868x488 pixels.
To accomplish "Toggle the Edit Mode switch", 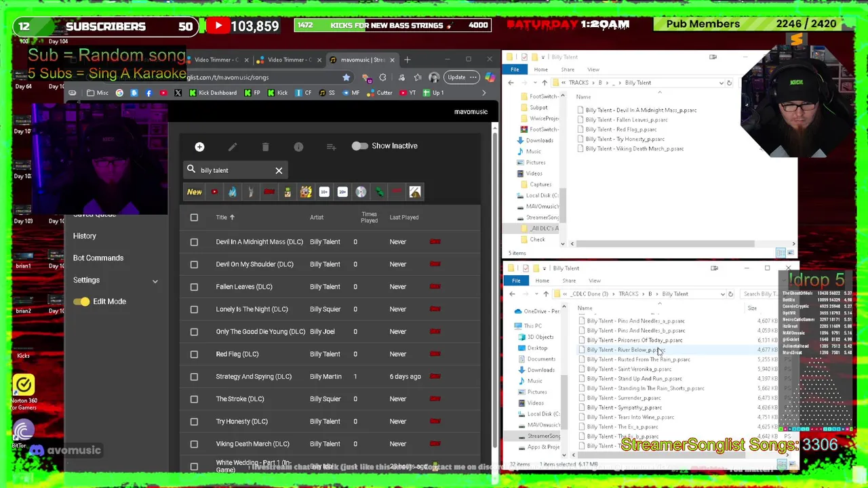I will (81, 302).
